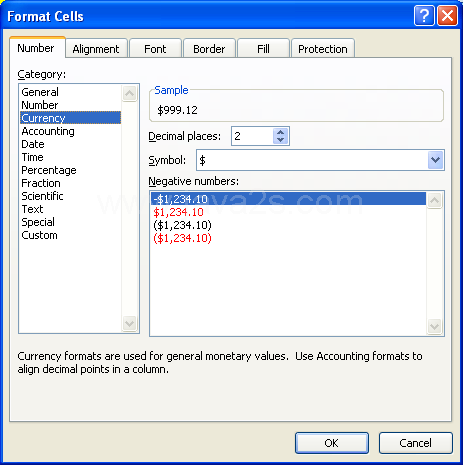Select the Time category

pos(70,157)
